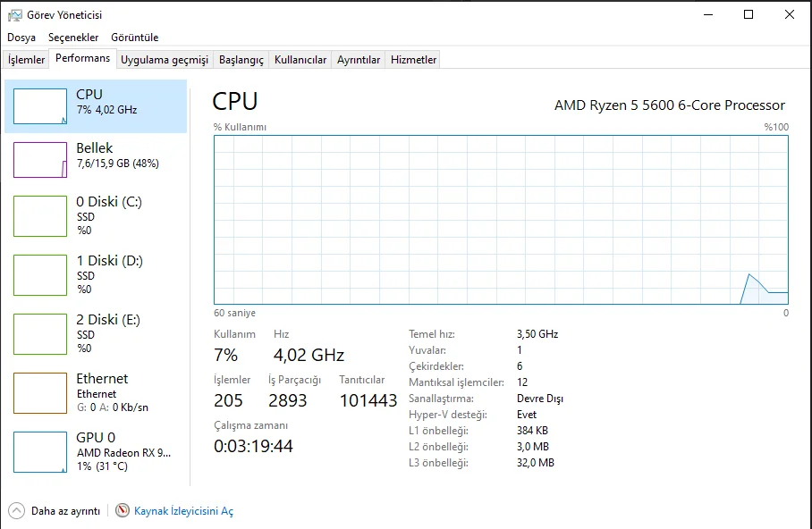Switch to the Başlangıç tab
This screenshot has width=812, height=529.
click(x=241, y=60)
